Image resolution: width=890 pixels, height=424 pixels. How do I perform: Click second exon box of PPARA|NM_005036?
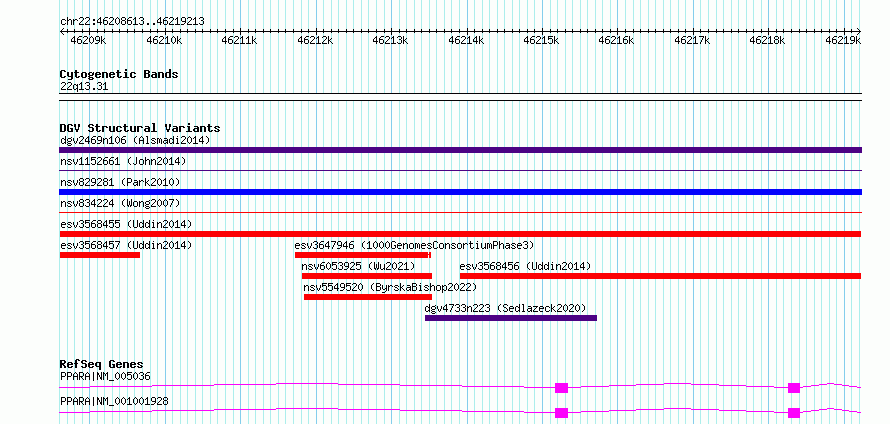794,388
